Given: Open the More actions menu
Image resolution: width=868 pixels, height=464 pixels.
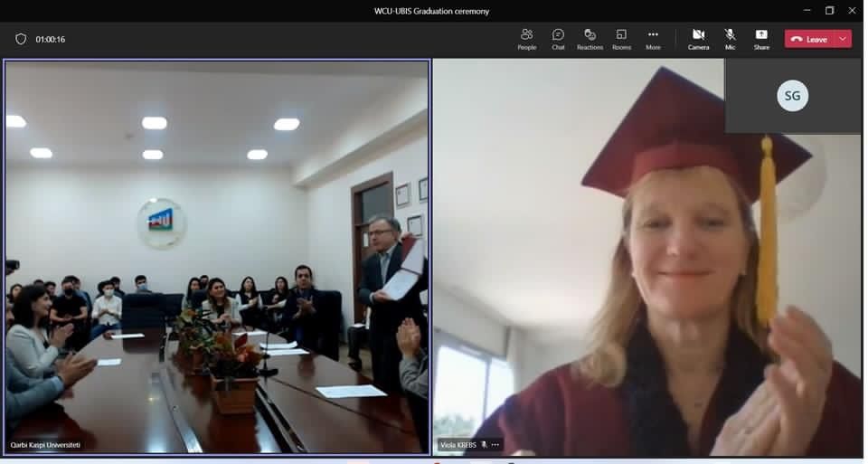Looking at the screenshot, I should point(653,39).
